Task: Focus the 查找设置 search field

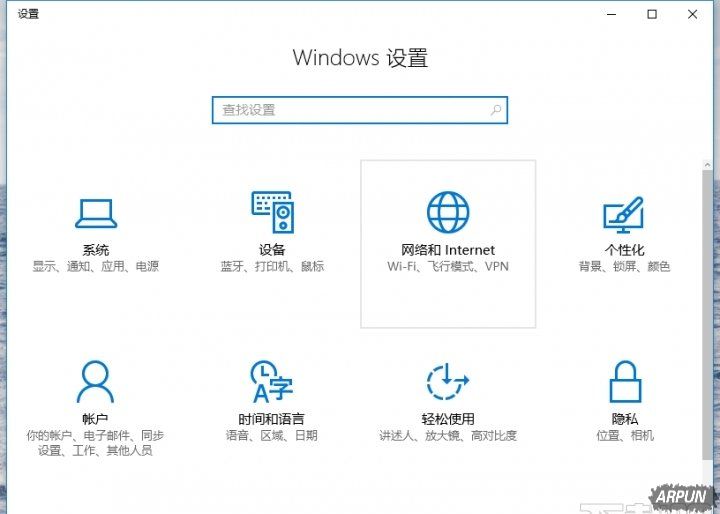Action: 360,110
